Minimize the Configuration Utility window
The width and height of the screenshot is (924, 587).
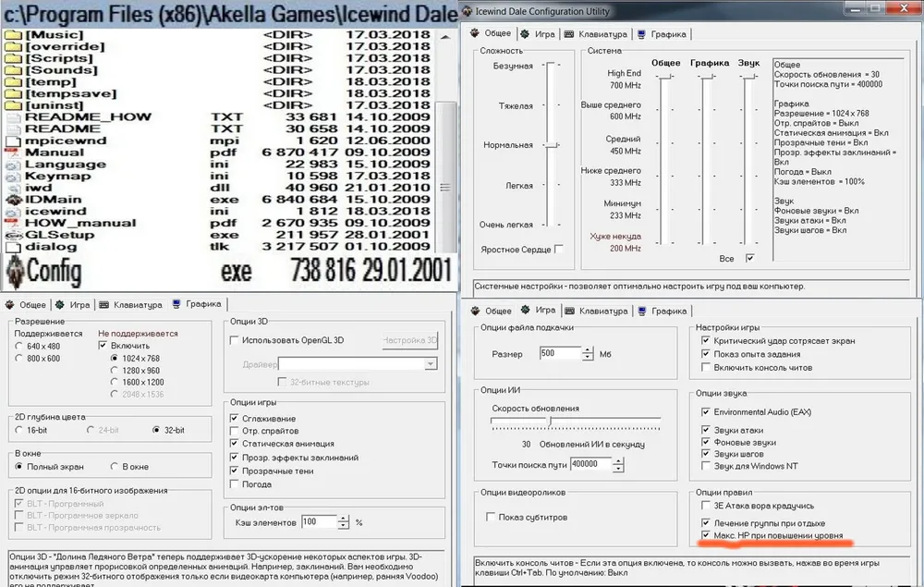coord(855,8)
